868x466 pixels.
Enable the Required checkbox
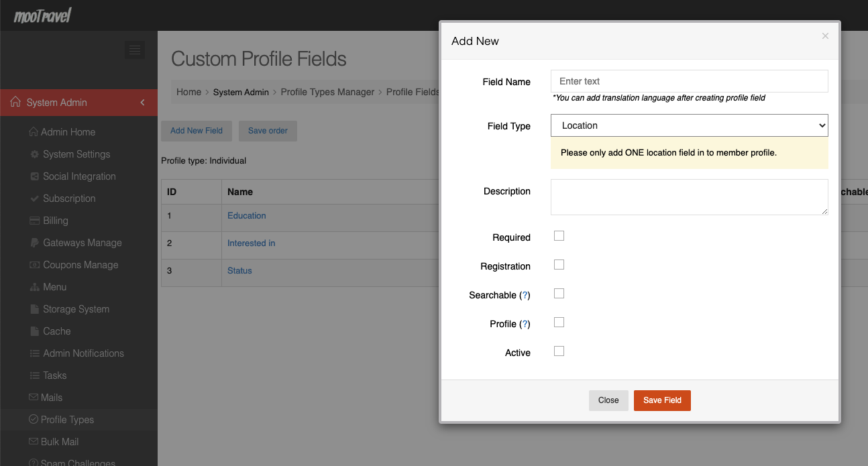coord(559,236)
